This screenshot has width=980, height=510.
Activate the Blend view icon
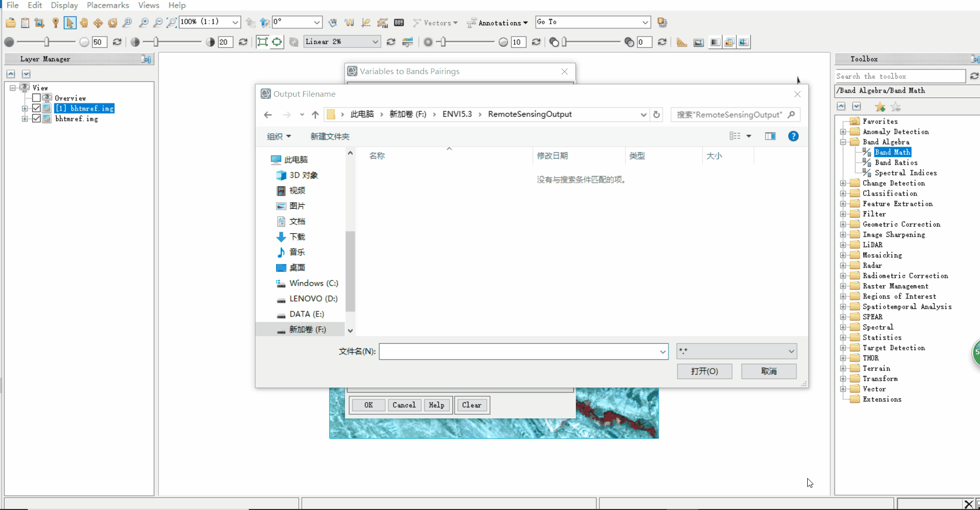[715, 42]
